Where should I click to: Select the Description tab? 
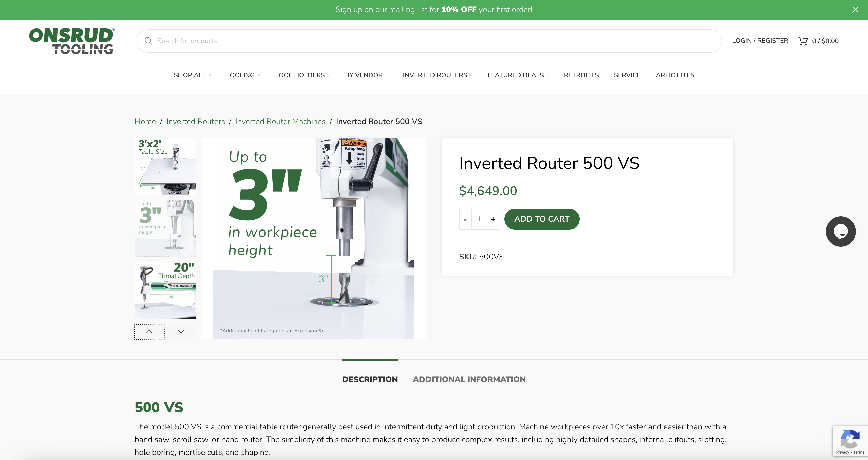click(370, 379)
